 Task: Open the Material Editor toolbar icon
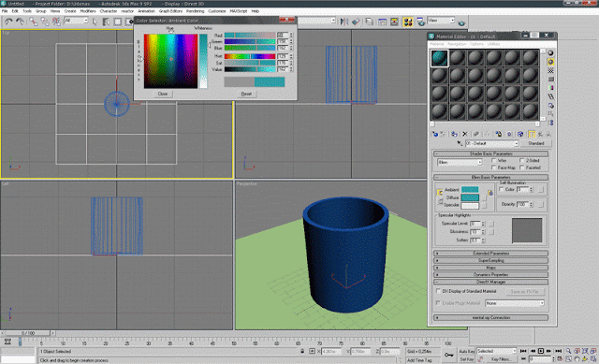(408, 22)
